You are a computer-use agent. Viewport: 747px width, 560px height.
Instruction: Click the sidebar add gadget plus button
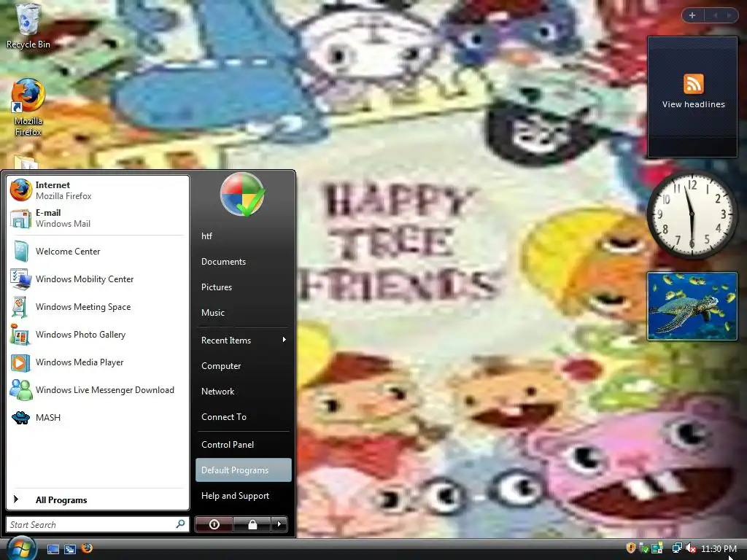692,15
